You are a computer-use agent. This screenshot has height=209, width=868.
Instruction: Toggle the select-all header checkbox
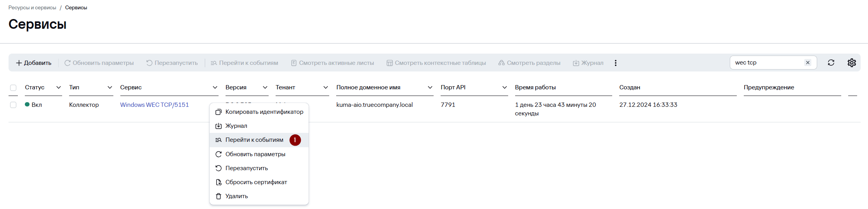(x=13, y=88)
